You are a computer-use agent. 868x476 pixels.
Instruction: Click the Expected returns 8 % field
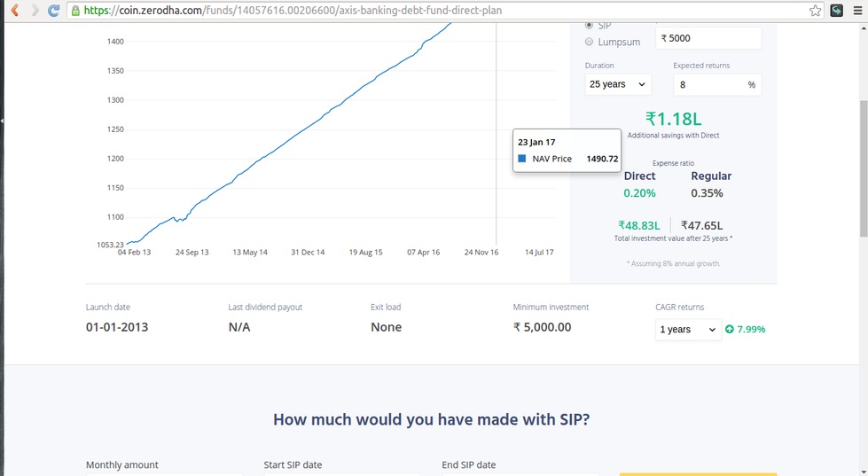[x=717, y=85]
